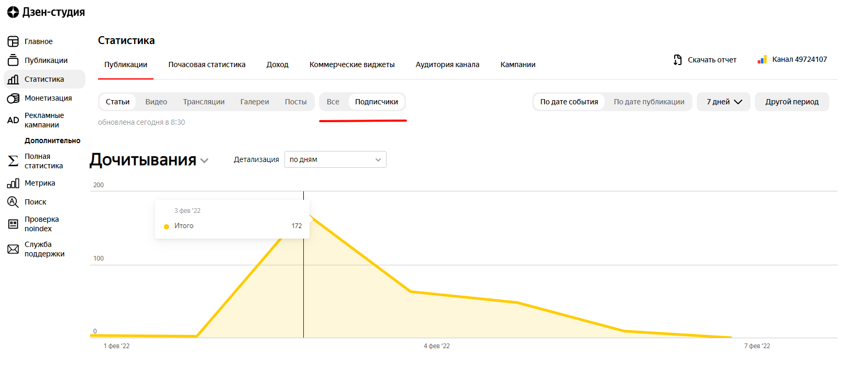Open Полная статистика link

pos(43,161)
